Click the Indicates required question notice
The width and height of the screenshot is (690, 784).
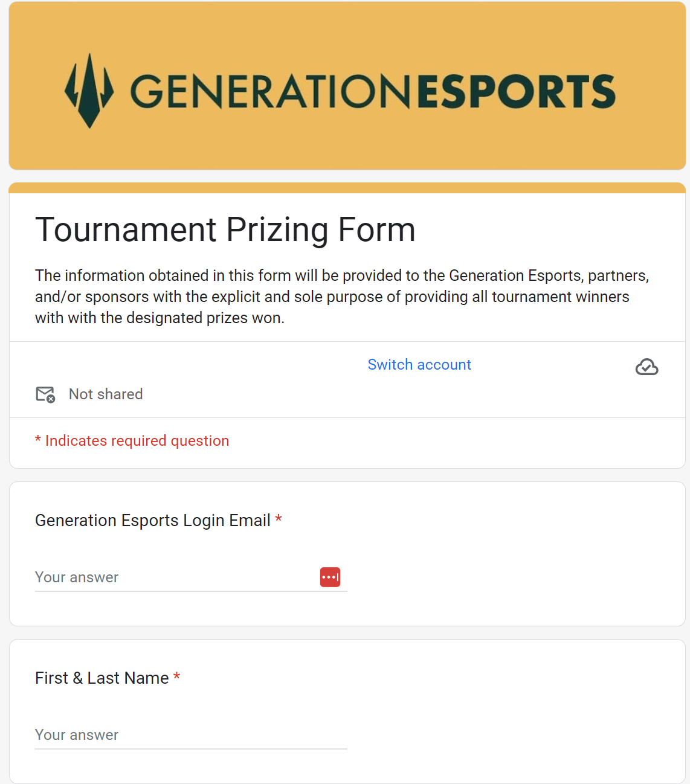(132, 441)
